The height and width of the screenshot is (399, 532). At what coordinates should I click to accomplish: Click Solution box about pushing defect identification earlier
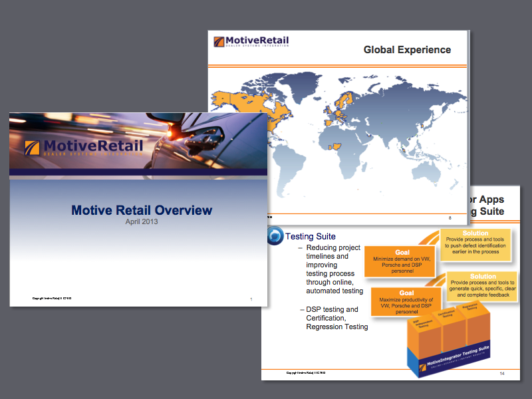point(475,244)
